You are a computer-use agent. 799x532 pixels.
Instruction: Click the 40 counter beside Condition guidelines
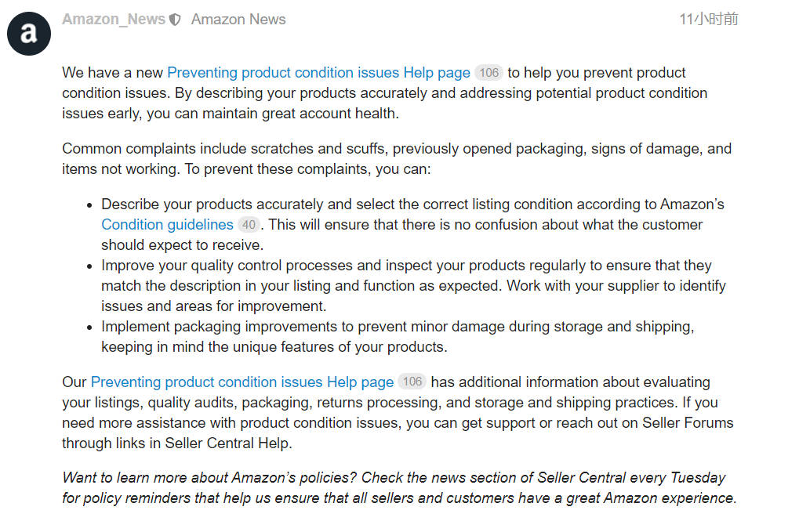[249, 225]
